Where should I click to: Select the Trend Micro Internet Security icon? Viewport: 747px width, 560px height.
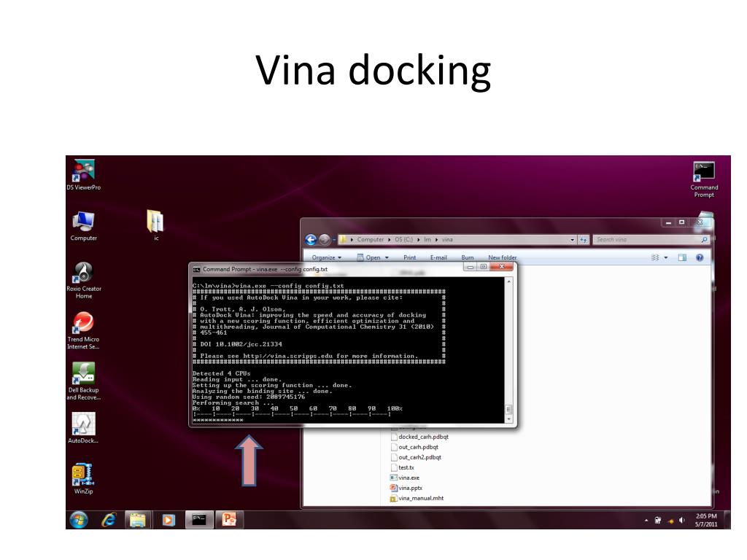83,331
